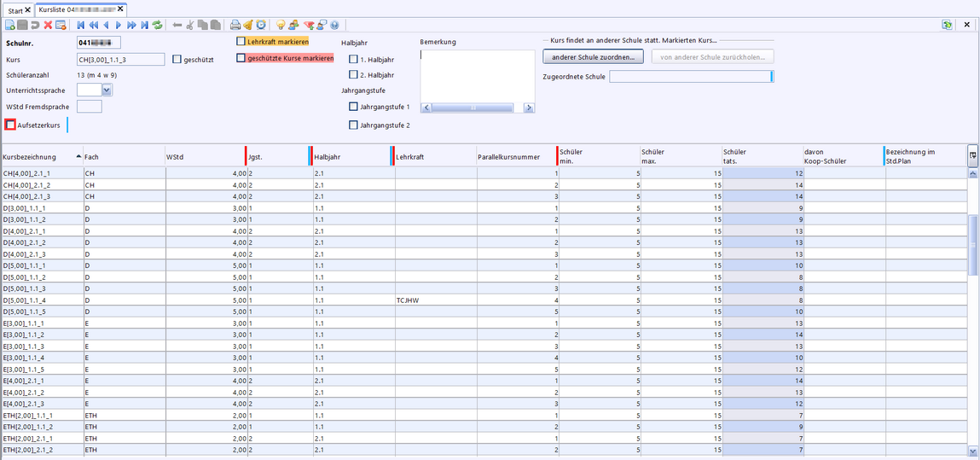
Task: Toggle the Lehrkraft markieren checkbox
Action: coord(241,41)
